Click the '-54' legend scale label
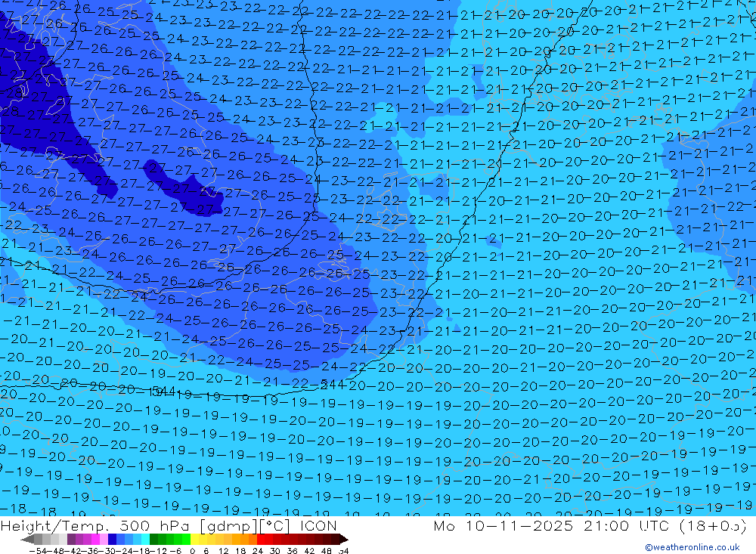756x554 pixels. pos(38,551)
